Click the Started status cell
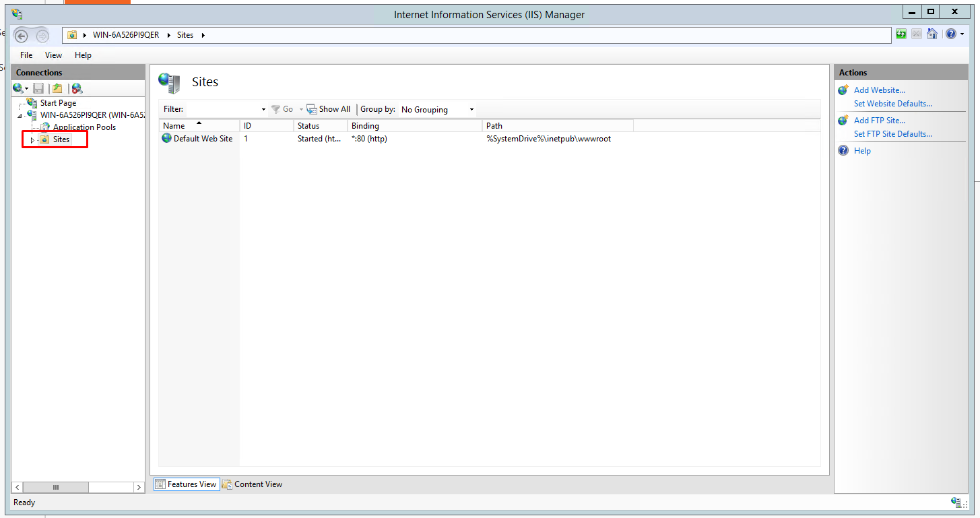This screenshot has height=518, width=980. [x=319, y=139]
